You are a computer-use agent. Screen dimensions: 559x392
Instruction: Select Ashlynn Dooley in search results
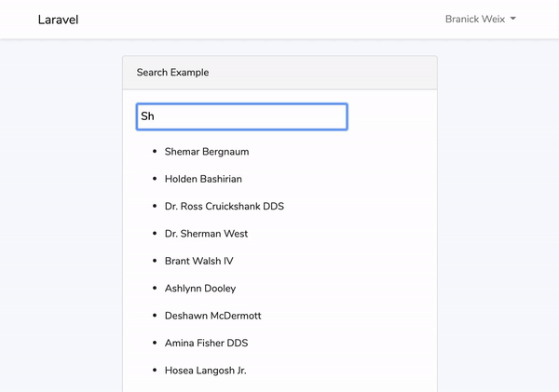(199, 289)
